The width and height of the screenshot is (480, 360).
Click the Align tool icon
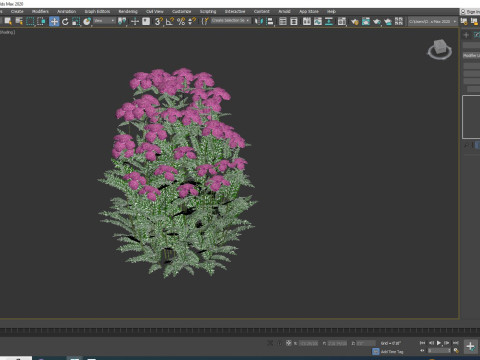tap(270, 21)
